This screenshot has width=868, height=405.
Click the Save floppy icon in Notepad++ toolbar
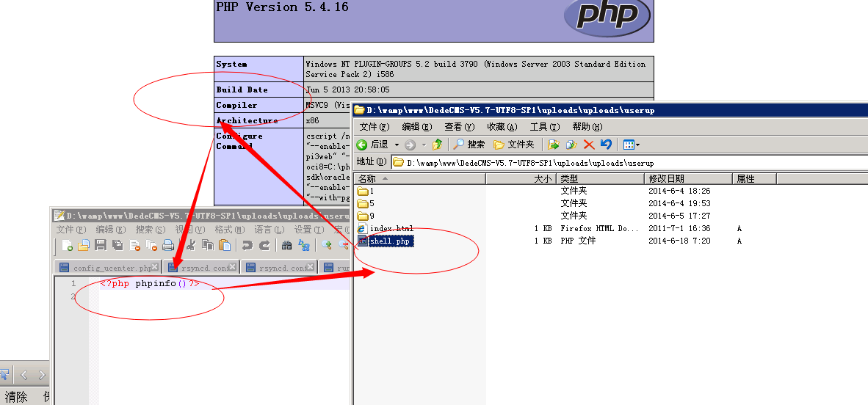pyautogui.click(x=101, y=246)
